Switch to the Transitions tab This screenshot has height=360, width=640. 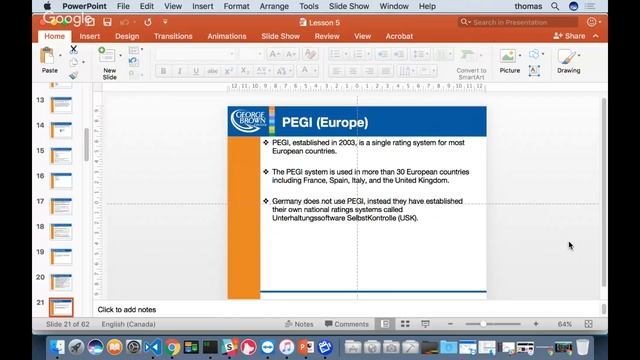tap(173, 36)
